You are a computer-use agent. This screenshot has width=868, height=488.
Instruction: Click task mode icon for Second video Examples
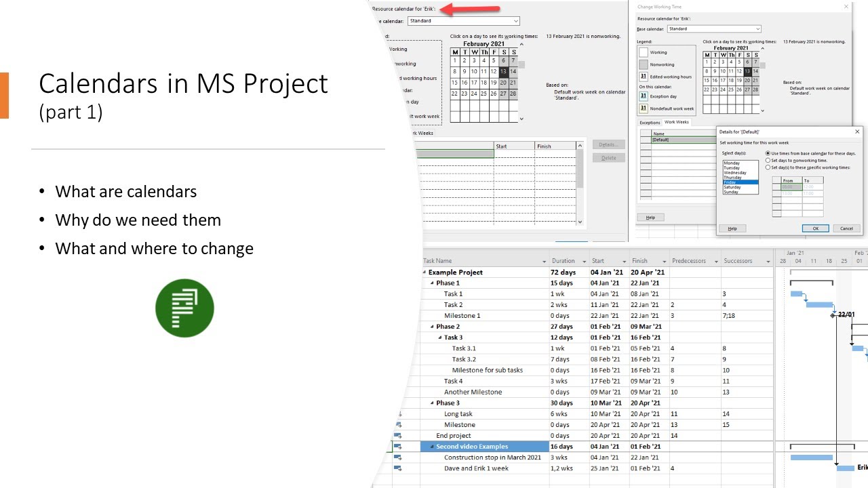(x=398, y=446)
